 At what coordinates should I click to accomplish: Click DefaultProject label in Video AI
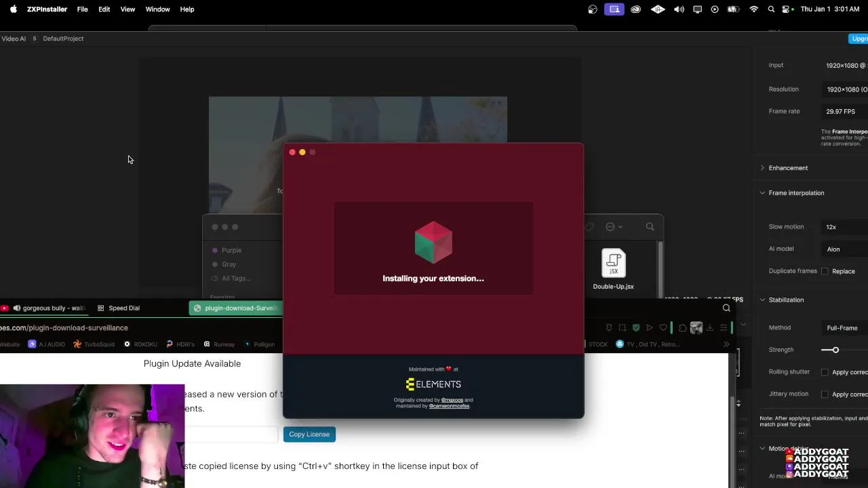tap(63, 39)
